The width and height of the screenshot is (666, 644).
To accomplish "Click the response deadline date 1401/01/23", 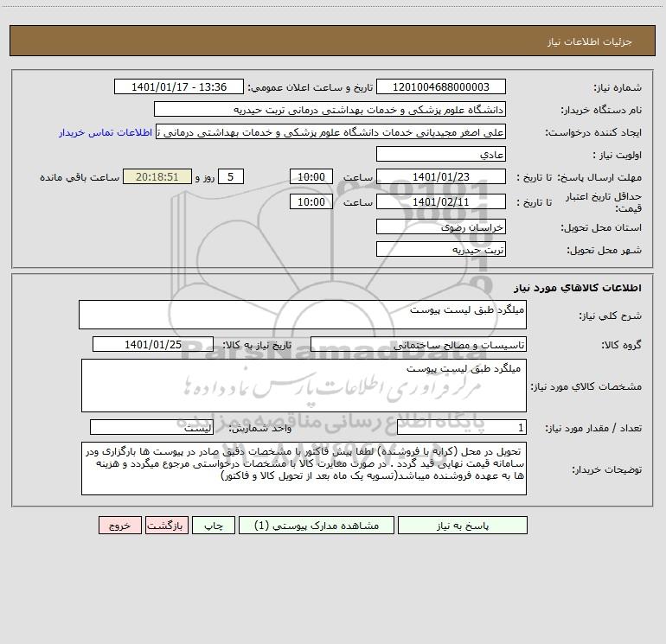I will 441,176.
